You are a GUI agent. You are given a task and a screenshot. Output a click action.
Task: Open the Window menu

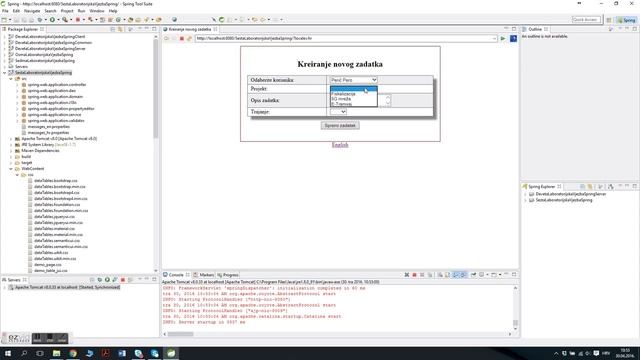97,11
